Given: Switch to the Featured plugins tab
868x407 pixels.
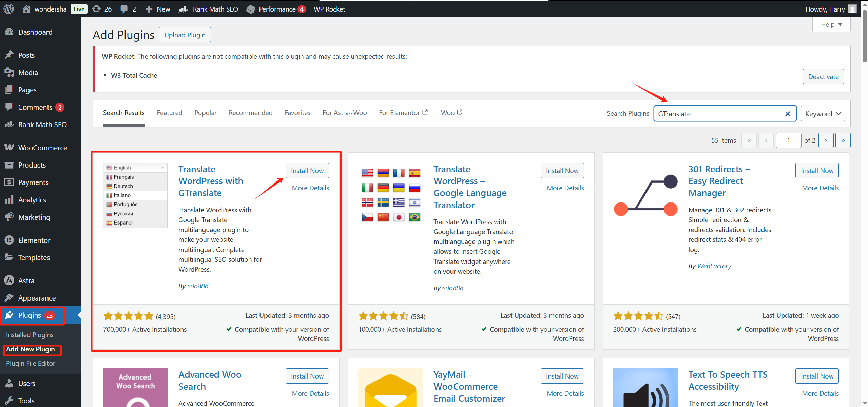Looking at the screenshot, I should click(x=169, y=113).
